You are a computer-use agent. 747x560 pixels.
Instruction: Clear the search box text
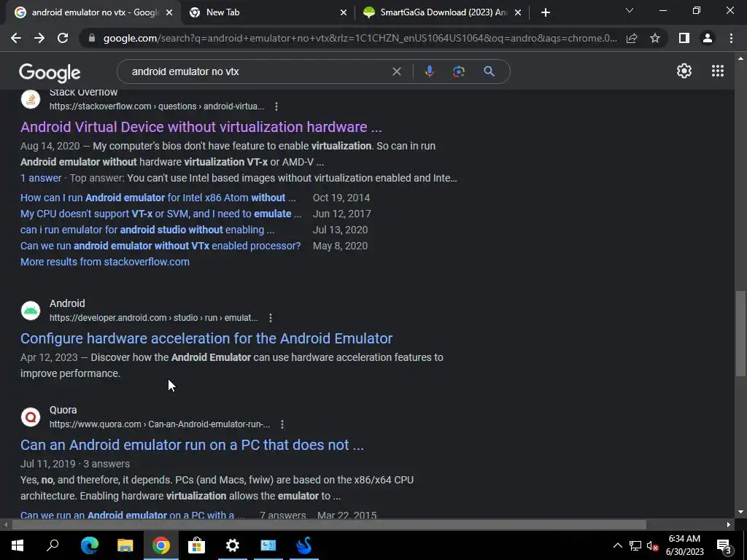[396, 71]
